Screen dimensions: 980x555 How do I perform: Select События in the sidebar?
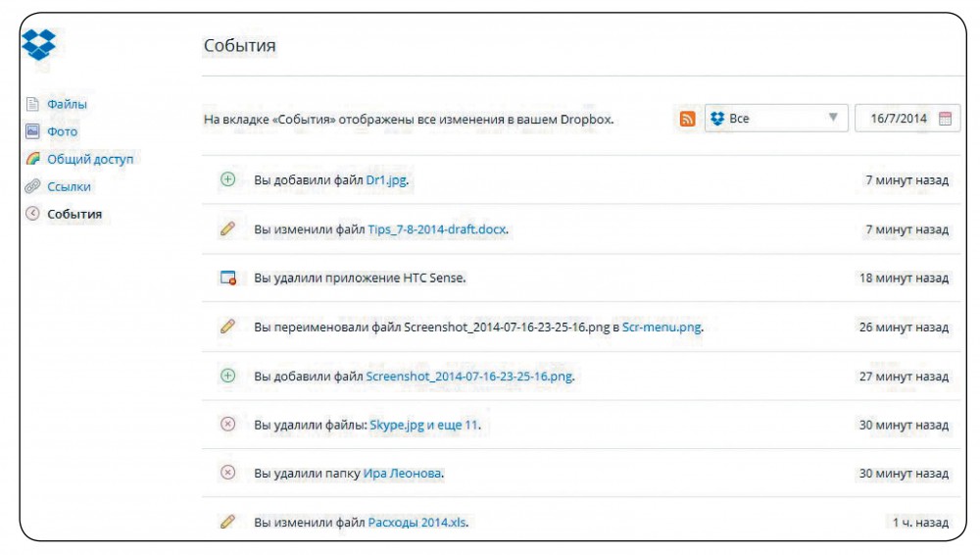[x=74, y=214]
